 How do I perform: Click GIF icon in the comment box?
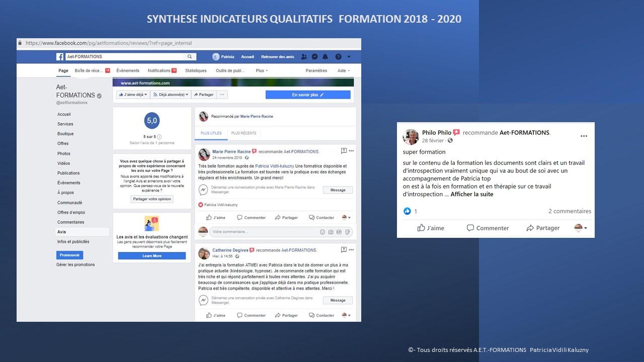(x=339, y=232)
